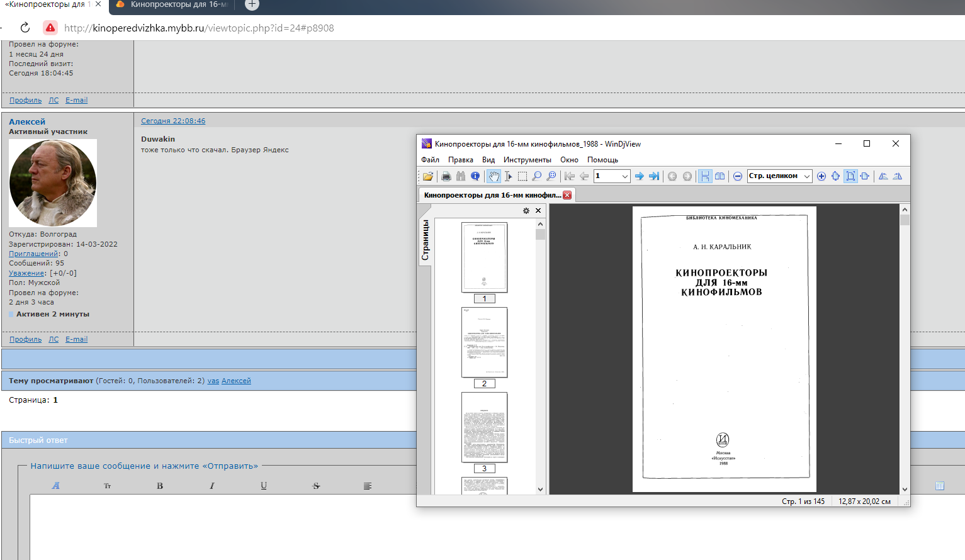
Task: Rotate the page right
Action: click(898, 176)
